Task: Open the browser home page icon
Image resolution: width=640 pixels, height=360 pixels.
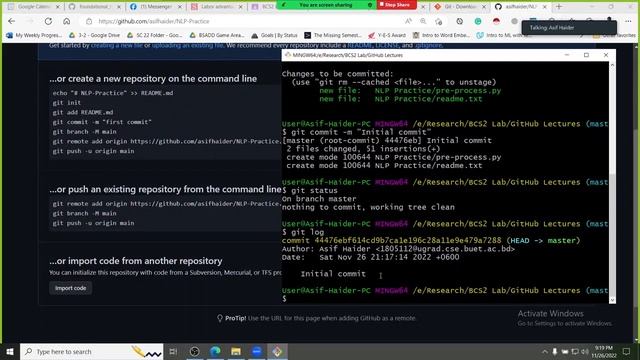Action: 67,21
